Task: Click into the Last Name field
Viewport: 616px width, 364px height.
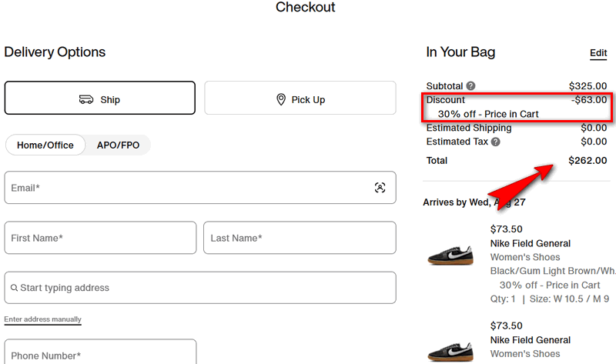Action: coord(300,238)
